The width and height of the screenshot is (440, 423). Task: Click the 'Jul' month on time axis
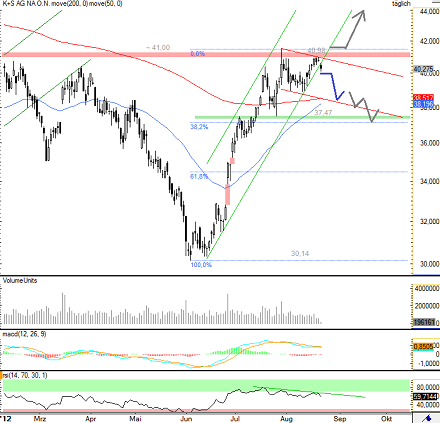236,419
